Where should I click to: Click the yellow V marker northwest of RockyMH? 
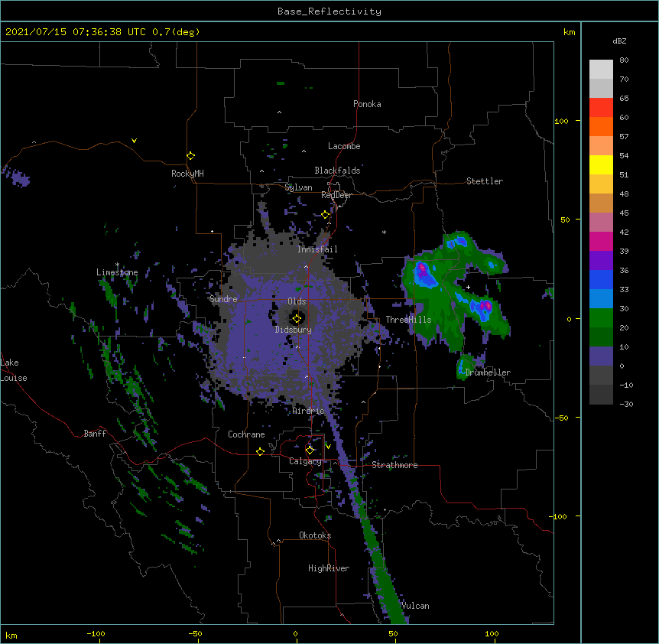(134, 141)
